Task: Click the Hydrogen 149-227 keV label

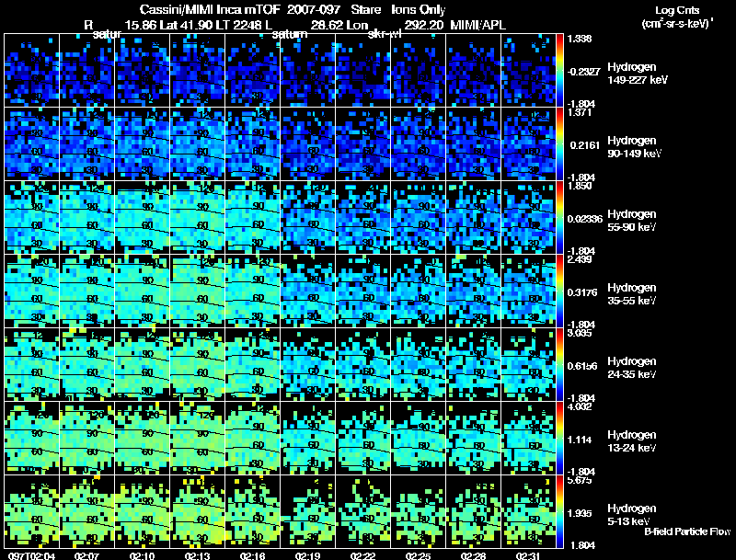Action: pyautogui.click(x=638, y=74)
